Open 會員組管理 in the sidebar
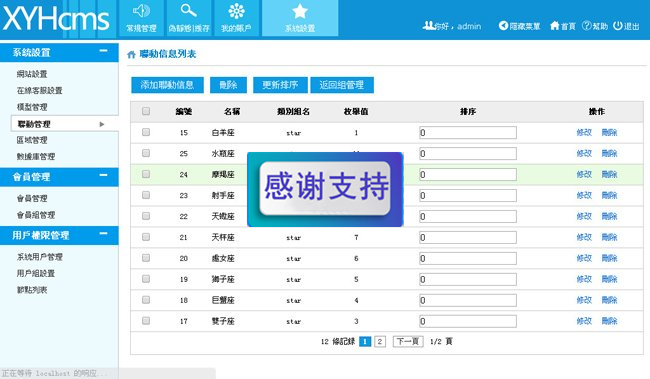 point(36,215)
